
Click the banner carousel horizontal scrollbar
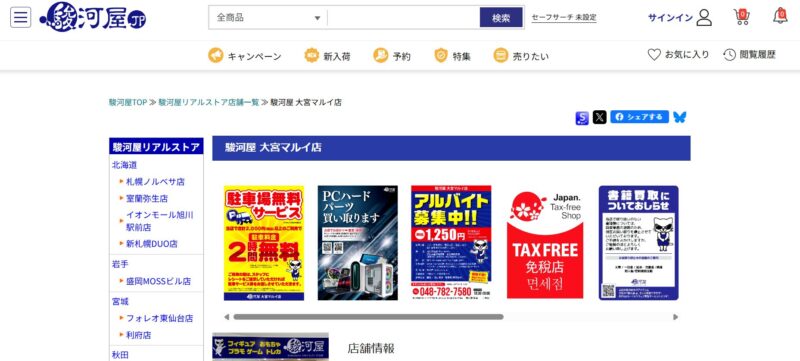[368, 317]
